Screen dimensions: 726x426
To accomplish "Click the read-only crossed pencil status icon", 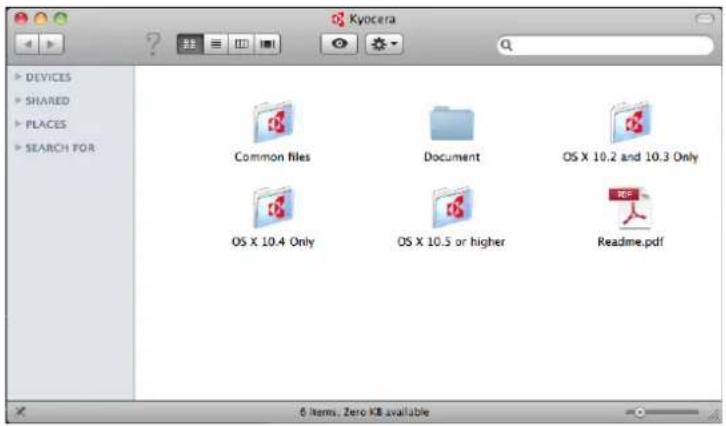I will [x=20, y=412].
